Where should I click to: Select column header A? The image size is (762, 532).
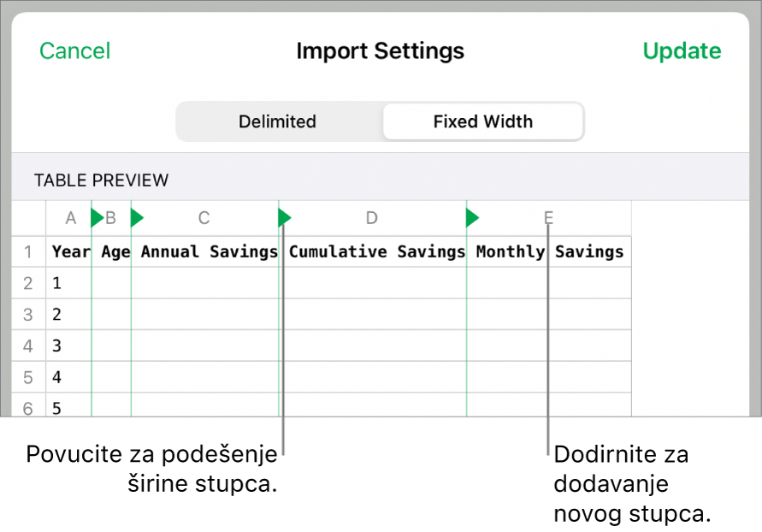click(71, 218)
